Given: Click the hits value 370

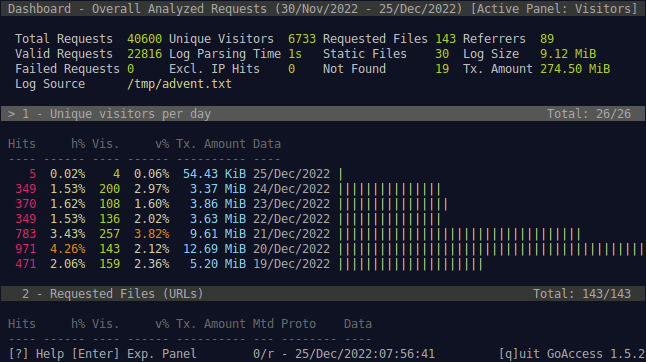Looking at the screenshot, I should (x=26, y=204).
